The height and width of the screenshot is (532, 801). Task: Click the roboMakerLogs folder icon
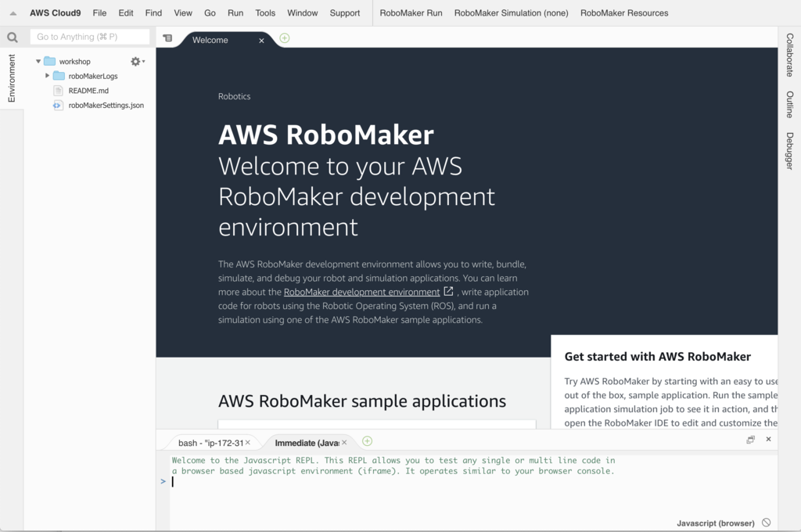click(x=59, y=76)
